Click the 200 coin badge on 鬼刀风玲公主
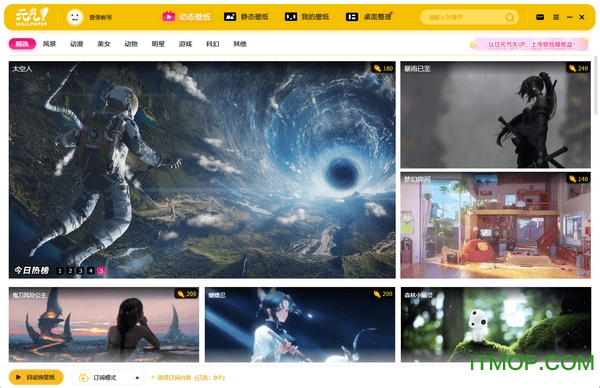This screenshot has width=600, height=388. coord(187,294)
